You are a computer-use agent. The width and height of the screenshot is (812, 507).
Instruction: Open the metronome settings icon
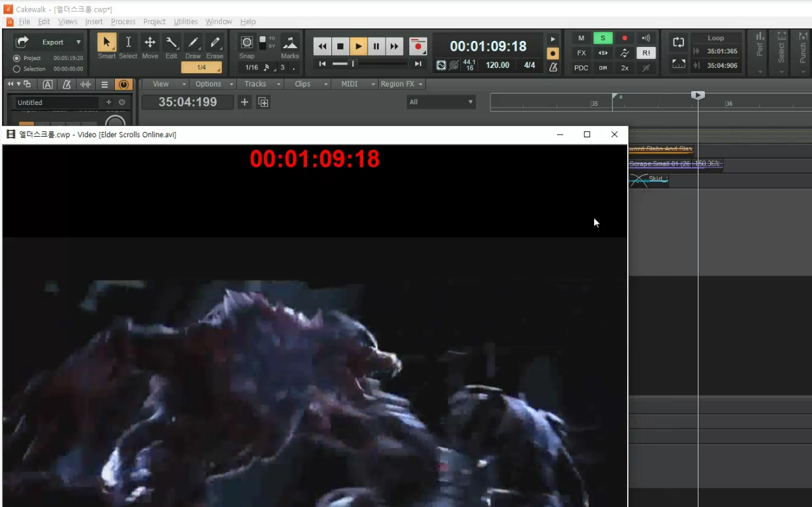pyautogui.click(x=553, y=67)
